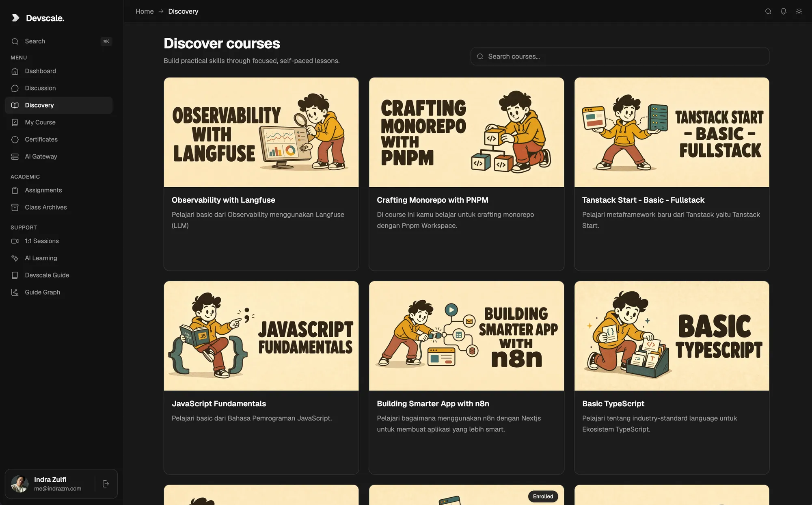Open Discussion menu item
Image resolution: width=812 pixels, height=505 pixels.
click(59, 88)
